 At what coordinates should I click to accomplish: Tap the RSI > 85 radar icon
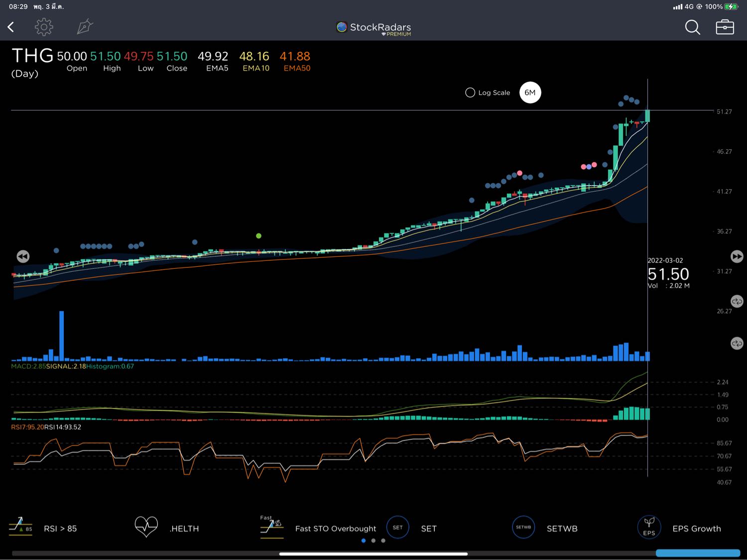pos(20,527)
